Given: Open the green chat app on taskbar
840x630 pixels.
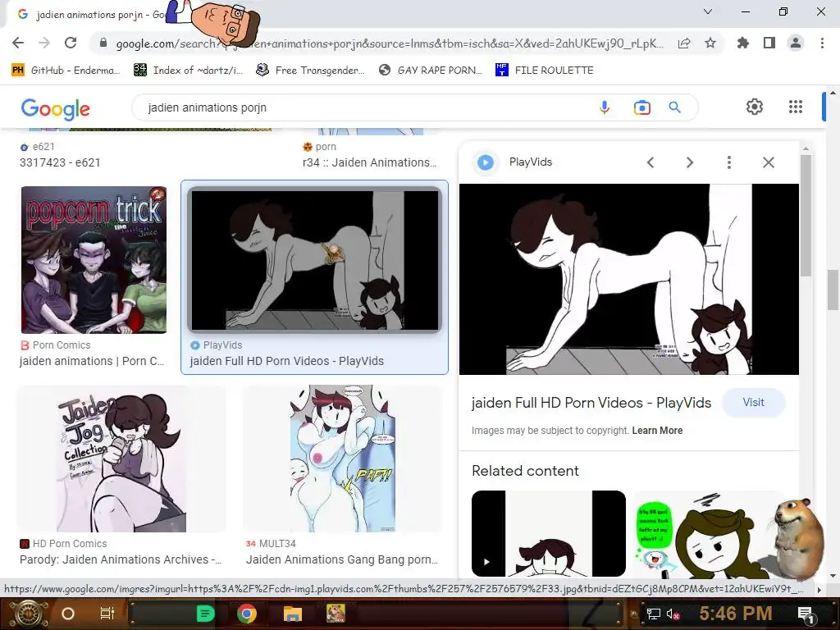Looking at the screenshot, I should [206, 614].
